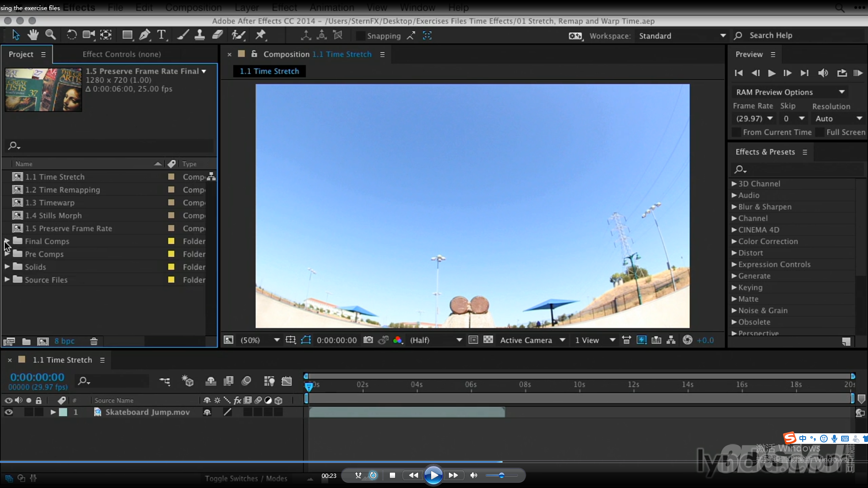This screenshot has height=488, width=868.
Task: Select the Rotation tool
Action: click(x=71, y=35)
